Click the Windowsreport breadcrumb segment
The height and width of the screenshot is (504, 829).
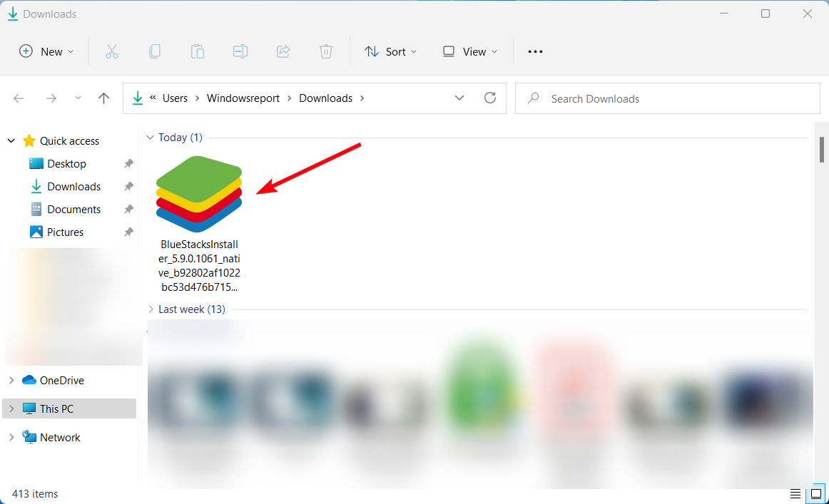tap(243, 98)
